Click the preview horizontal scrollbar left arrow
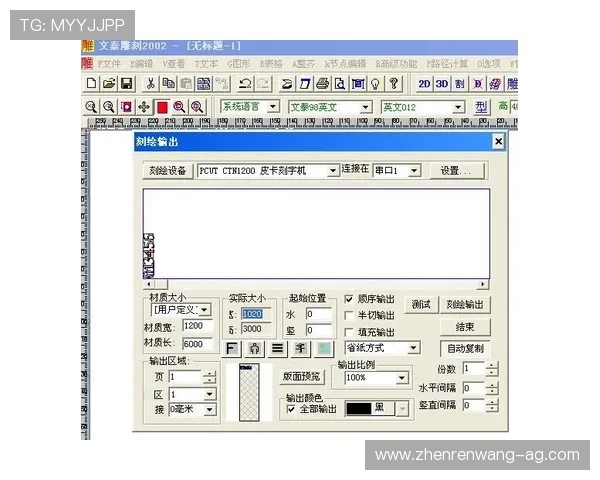Screen dimensions: 600x480 click(148, 284)
